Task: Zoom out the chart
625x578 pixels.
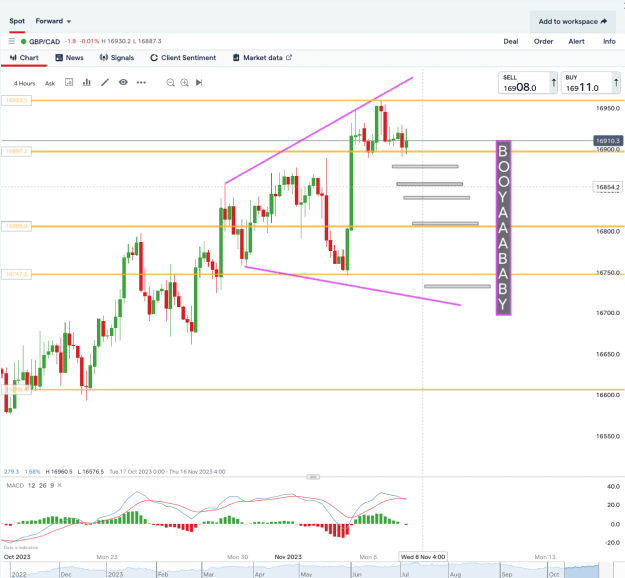Action: [170, 83]
